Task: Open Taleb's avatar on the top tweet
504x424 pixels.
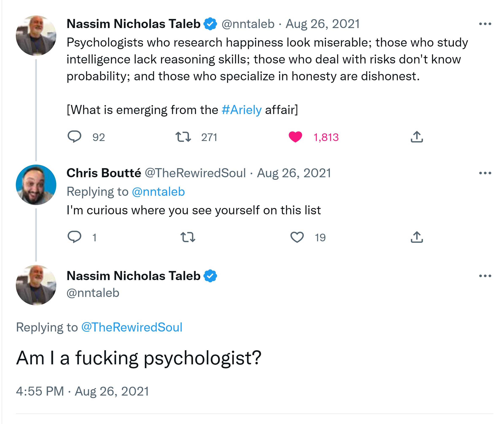Action: click(x=36, y=36)
